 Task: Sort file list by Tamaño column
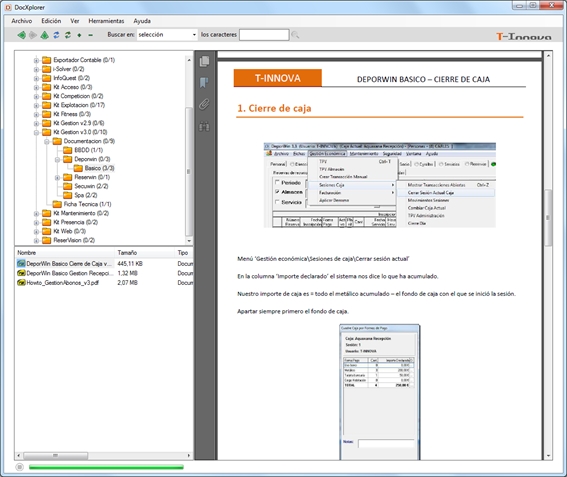coord(145,253)
